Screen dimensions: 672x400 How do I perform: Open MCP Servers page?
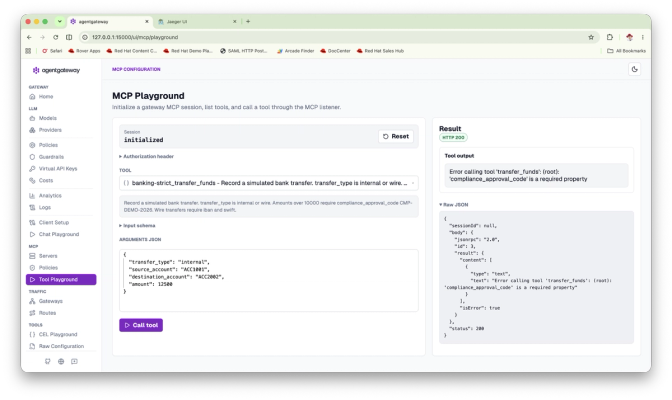coord(43,256)
